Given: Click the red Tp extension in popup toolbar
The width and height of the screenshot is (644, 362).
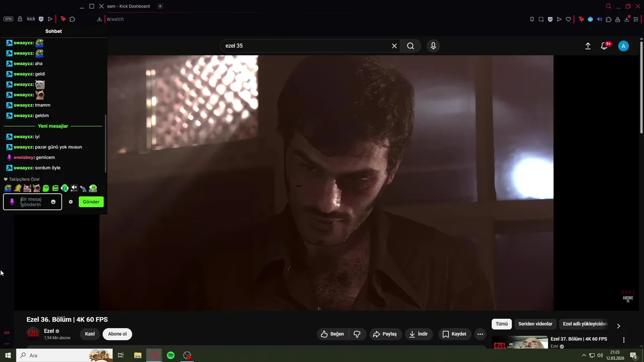Looking at the screenshot, I should [63, 19].
